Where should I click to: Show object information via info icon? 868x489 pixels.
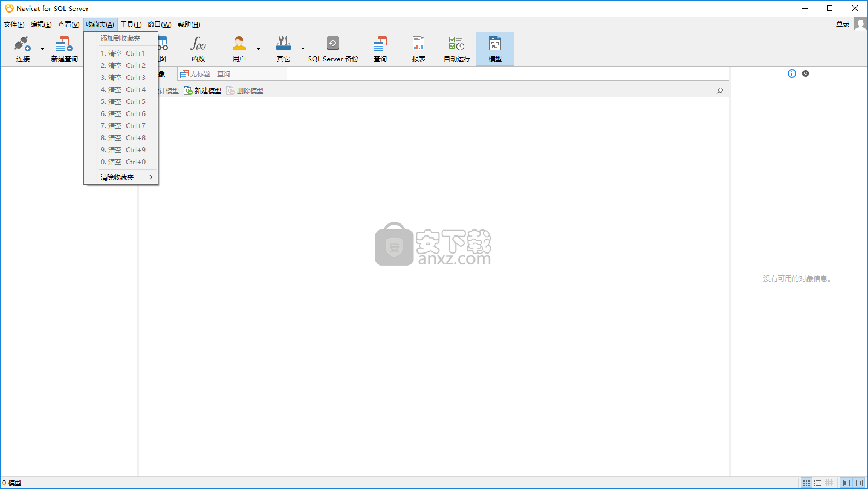792,73
